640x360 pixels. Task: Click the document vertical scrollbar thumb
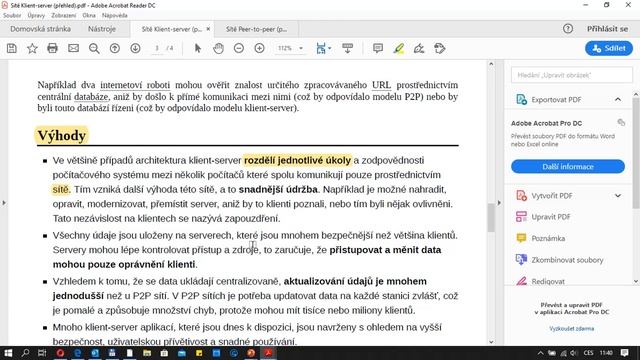(491, 217)
